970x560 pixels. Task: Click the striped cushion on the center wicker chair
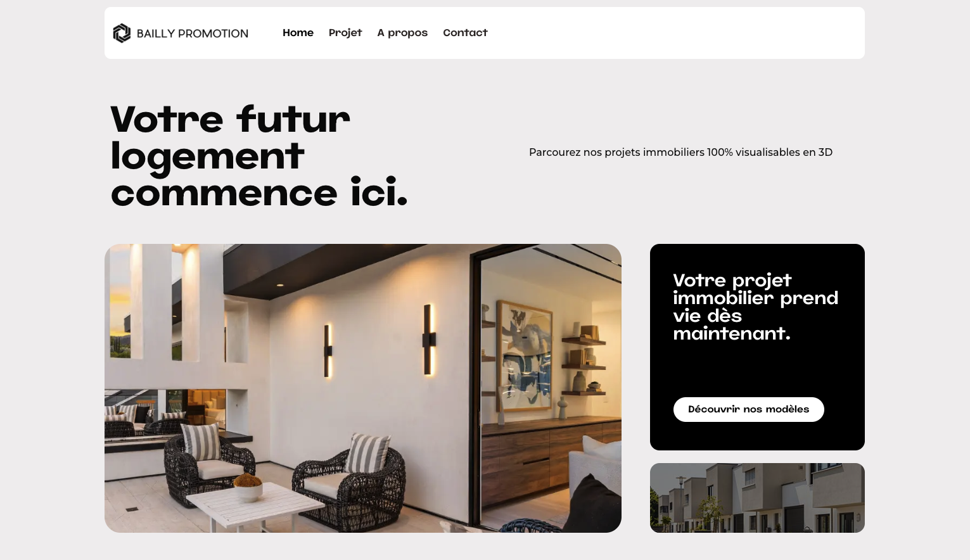click(367, 452)
